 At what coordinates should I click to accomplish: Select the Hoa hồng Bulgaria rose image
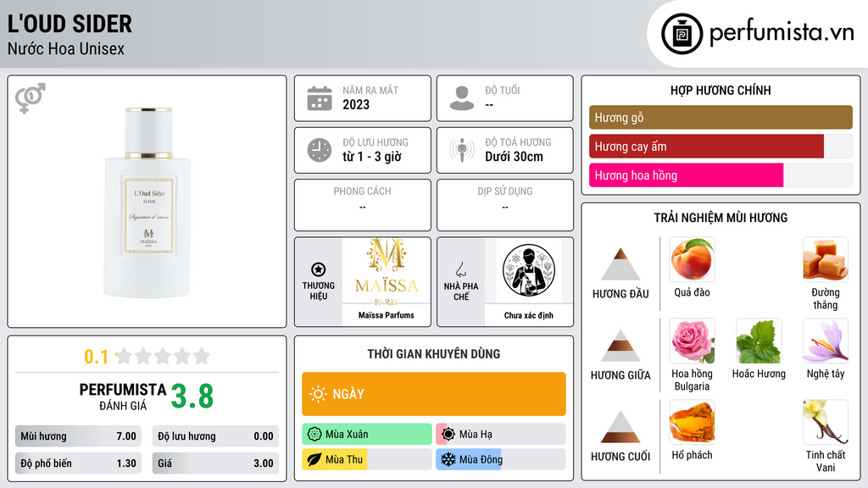(x=692, y=341)
